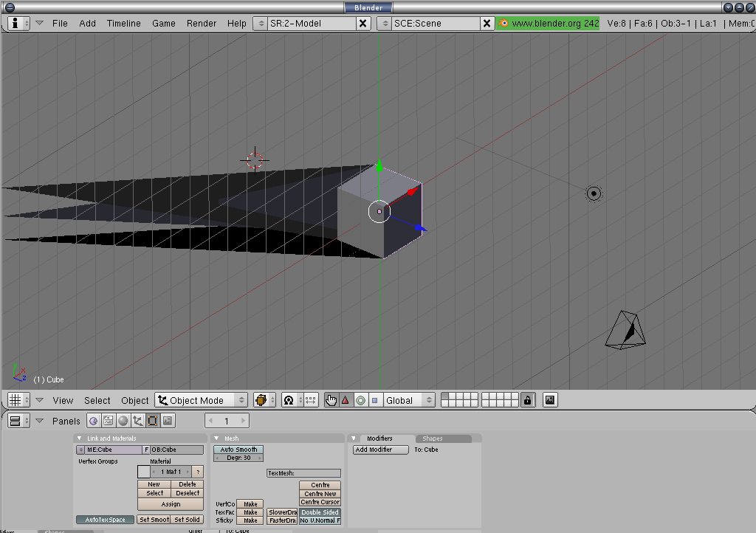Click the material color swatch
Screen dimensions: 756x533
(144, 472)
